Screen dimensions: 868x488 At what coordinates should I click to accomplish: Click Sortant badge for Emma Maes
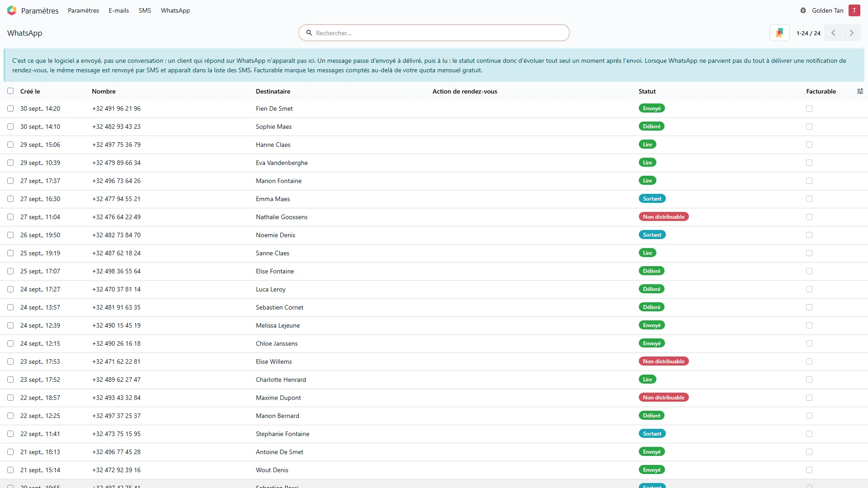click(652, 199)
